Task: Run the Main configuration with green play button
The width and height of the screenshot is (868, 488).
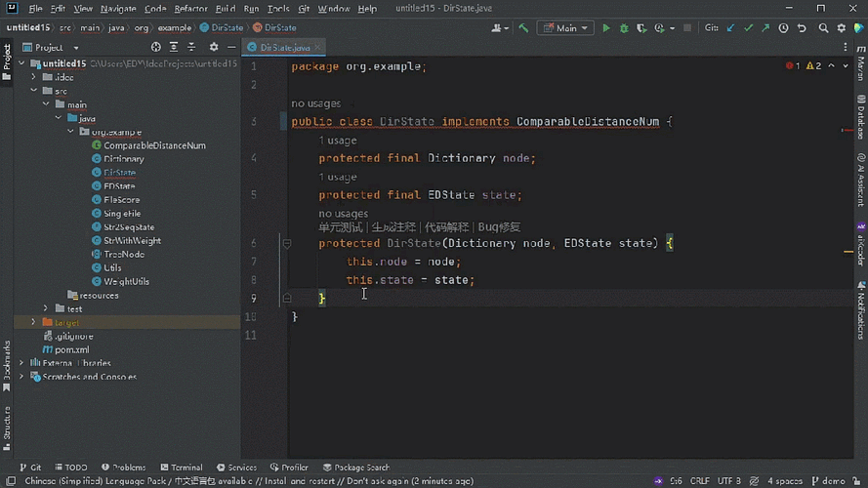Action: (x=606, y=28)
